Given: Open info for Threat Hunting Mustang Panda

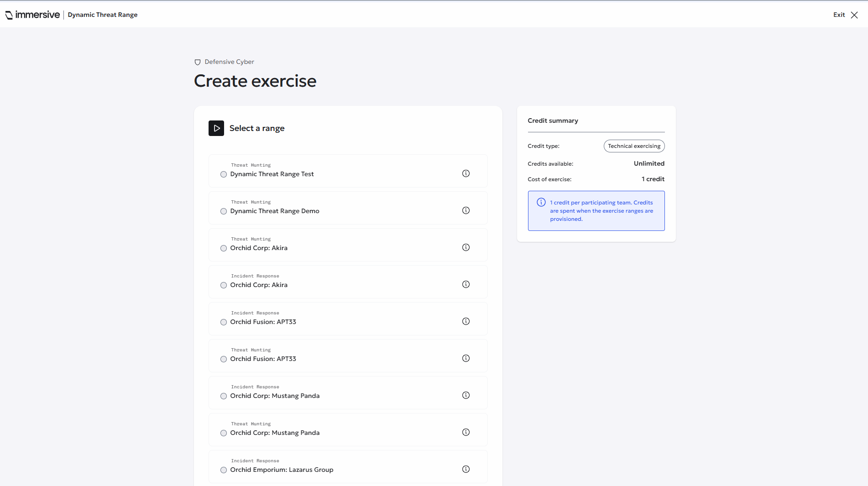Looking at the screenshot, I should click(x=466, y=432).
